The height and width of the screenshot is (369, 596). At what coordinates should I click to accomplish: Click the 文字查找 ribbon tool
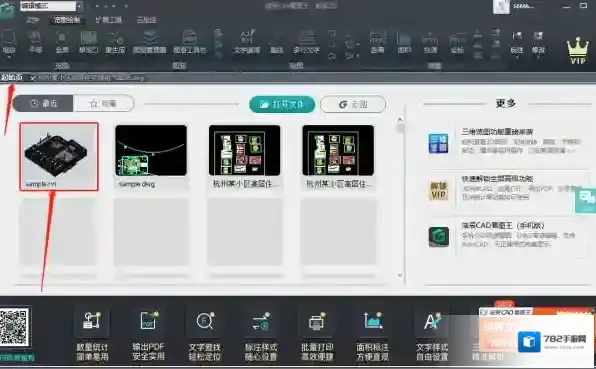click(x=247, y=42)
